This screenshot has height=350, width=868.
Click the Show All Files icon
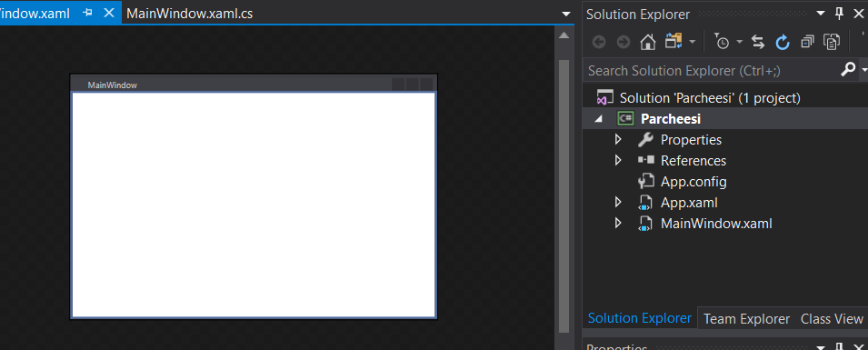point(832,42)
